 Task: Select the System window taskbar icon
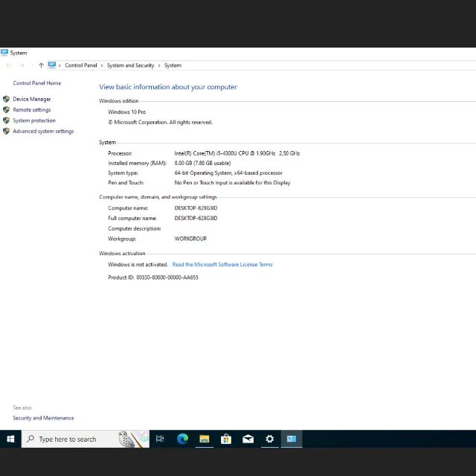(292, 439)
